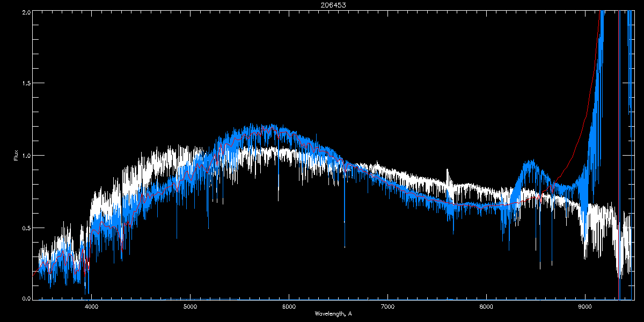Screen dimensions: 644x322
Task: Select the 2.0 y-axis tick label
Action: pyautogui.click(x=26, y=12)
